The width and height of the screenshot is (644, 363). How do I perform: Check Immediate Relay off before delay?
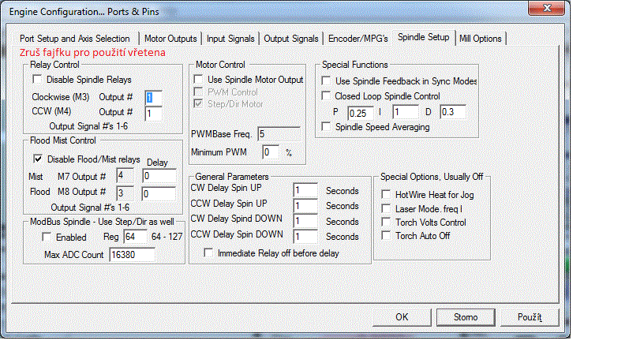(208, 253)
